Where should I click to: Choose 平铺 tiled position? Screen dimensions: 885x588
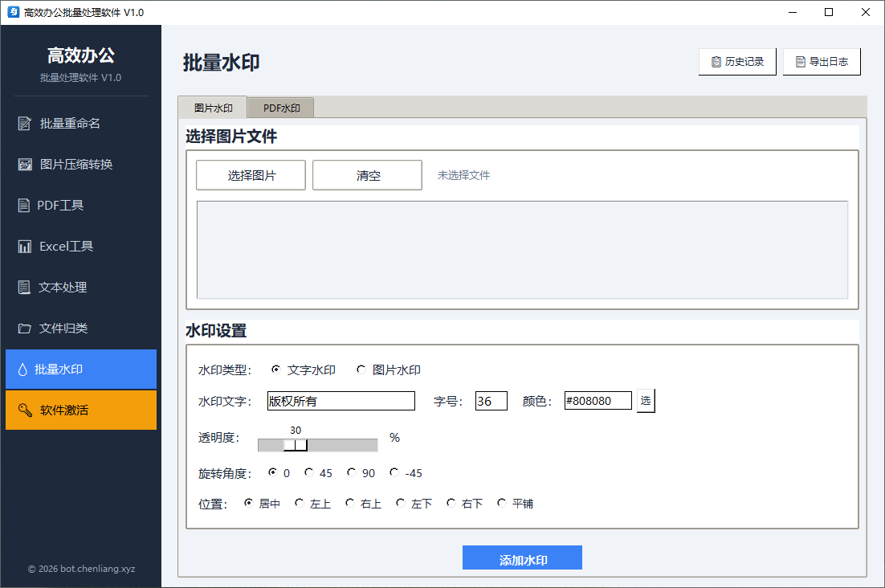pos(502,503)
